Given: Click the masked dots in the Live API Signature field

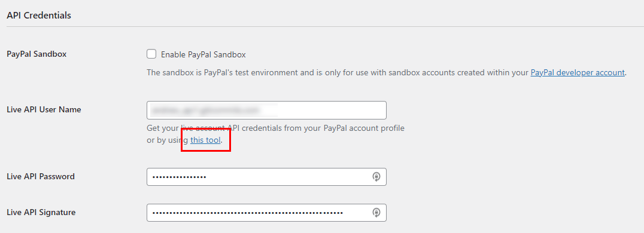Looking at the screenshot, I should click(247, 213).
